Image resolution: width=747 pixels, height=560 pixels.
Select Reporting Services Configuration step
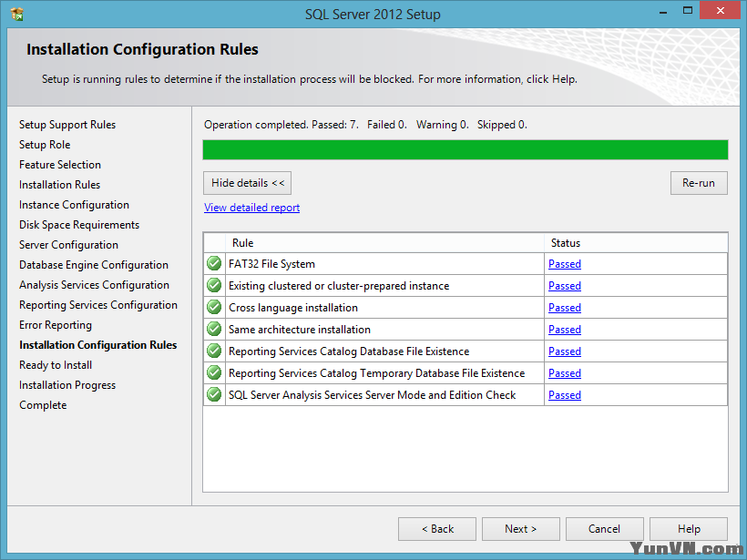98,305
